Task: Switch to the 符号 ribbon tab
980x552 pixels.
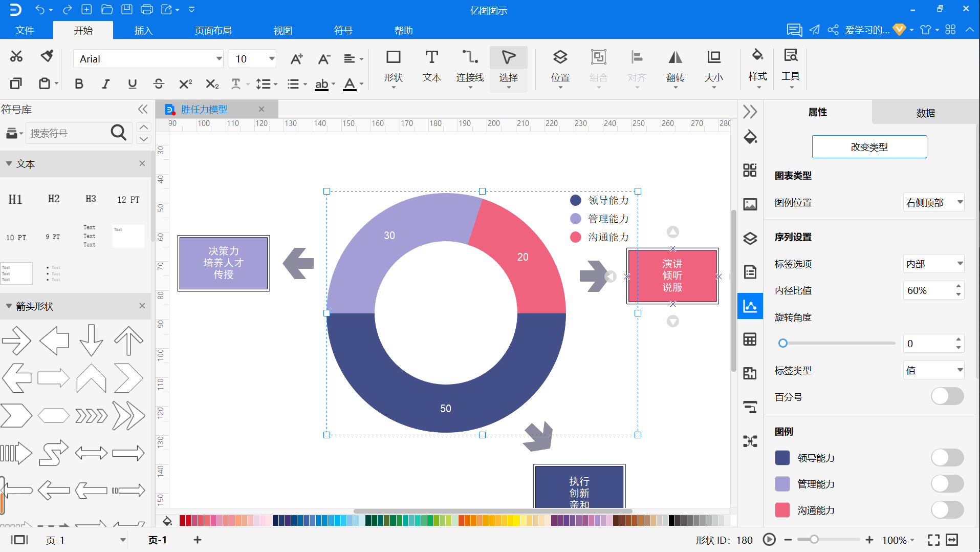Action: tap(343, 30)
